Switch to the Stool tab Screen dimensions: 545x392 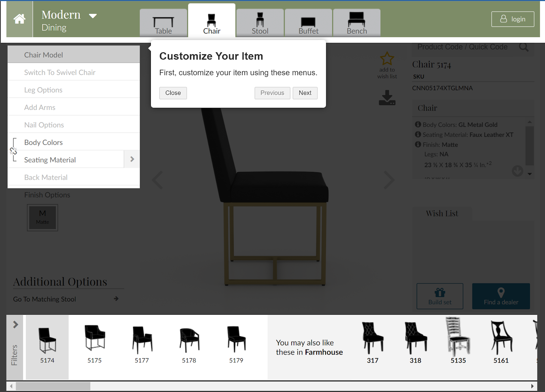[260, 23]
